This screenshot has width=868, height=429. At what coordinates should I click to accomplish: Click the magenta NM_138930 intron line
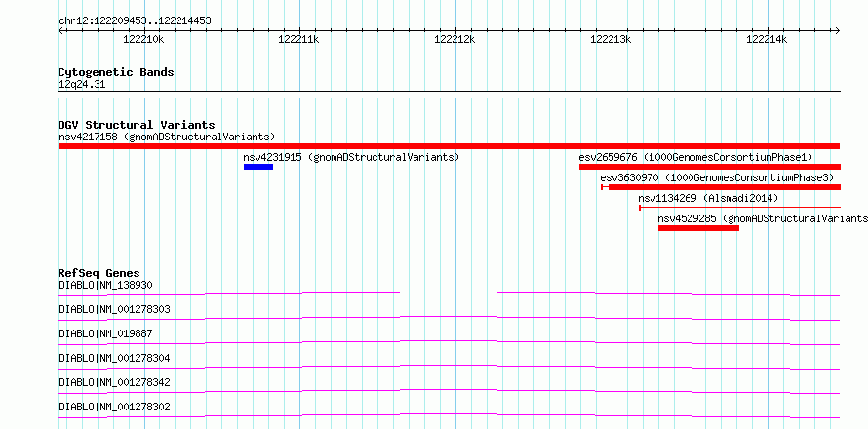[x=449, y=293]
